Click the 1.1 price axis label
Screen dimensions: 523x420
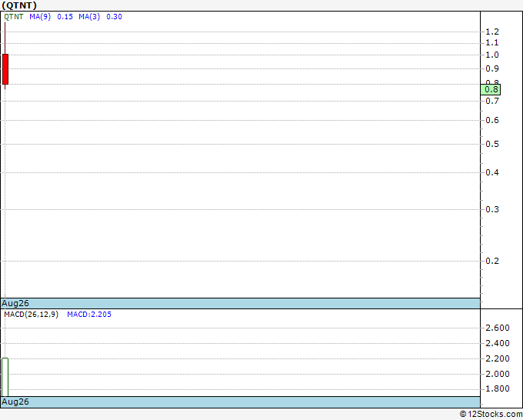point(492,43)
